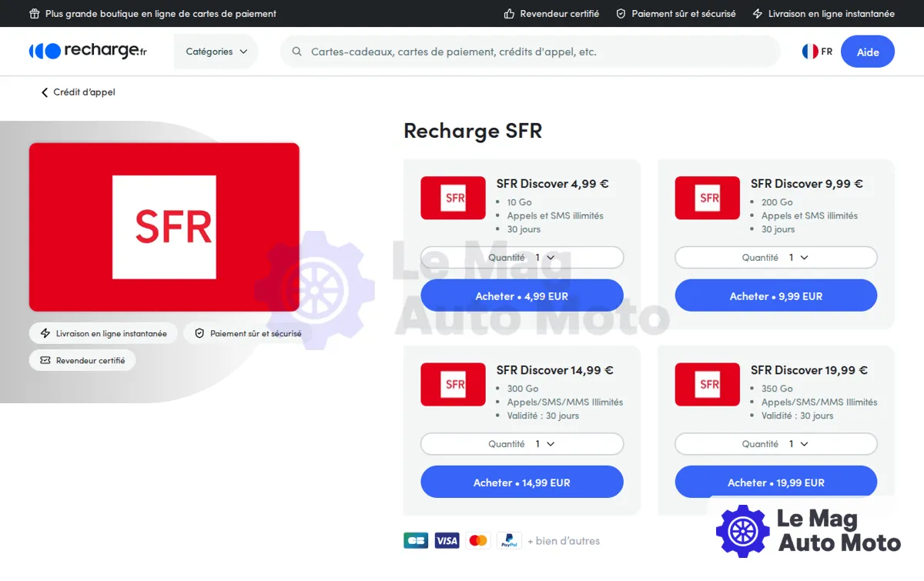924x581 pixels.
Task: Click the CB payment card icon
Action: 416,541
